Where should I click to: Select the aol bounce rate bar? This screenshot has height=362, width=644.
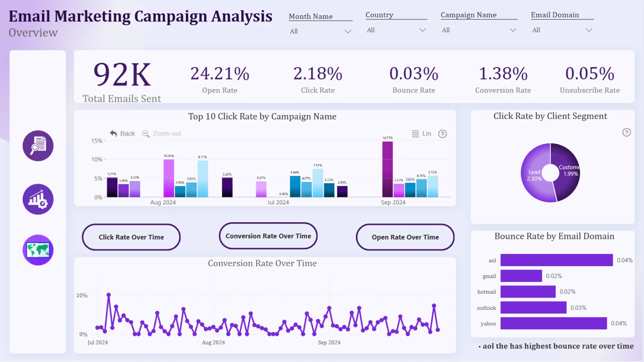[556, 260]
